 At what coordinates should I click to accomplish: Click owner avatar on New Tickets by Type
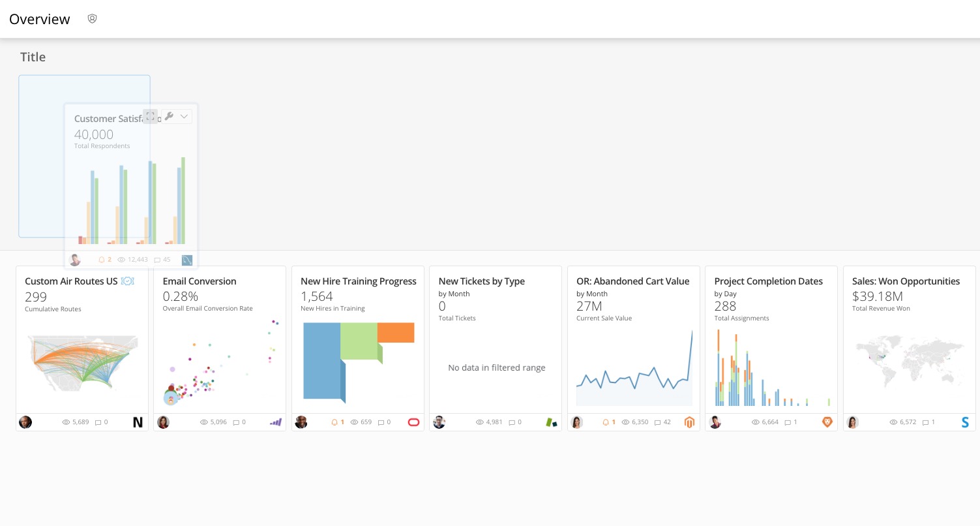click(x=439, y=422)
